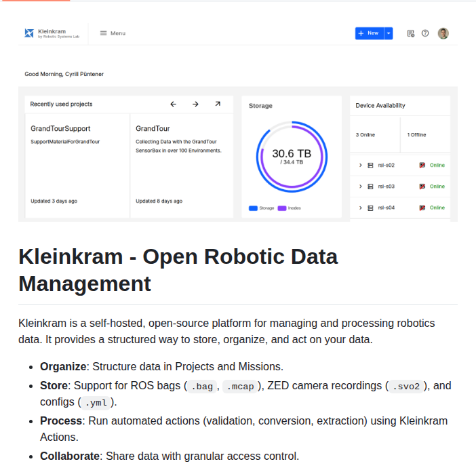476x470 pixels.
Task: Open the actions list icon in header
Action: (410, 33)
